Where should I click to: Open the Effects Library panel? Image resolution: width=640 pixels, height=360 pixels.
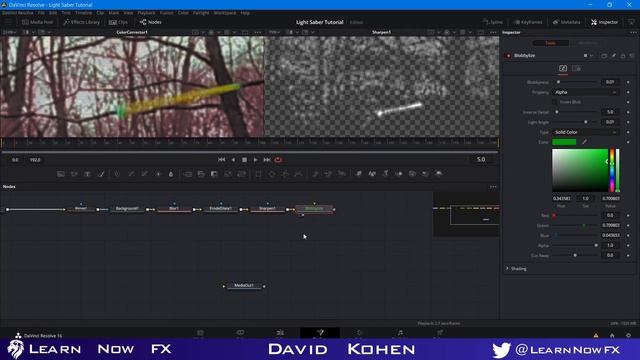[81, 22]
